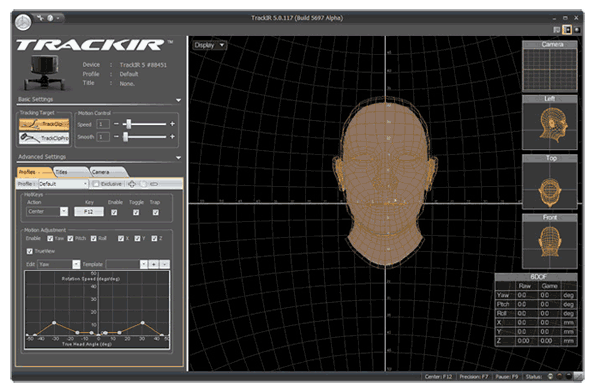Toggle the TrueView checkbox
Viewport: 600px width, 392px height.
click(x=29, y=251)
